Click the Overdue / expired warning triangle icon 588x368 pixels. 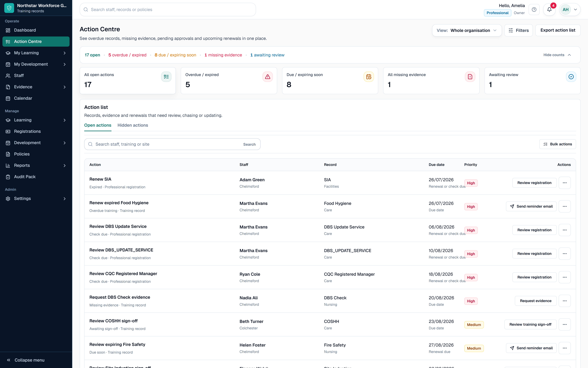pos(268,77)
